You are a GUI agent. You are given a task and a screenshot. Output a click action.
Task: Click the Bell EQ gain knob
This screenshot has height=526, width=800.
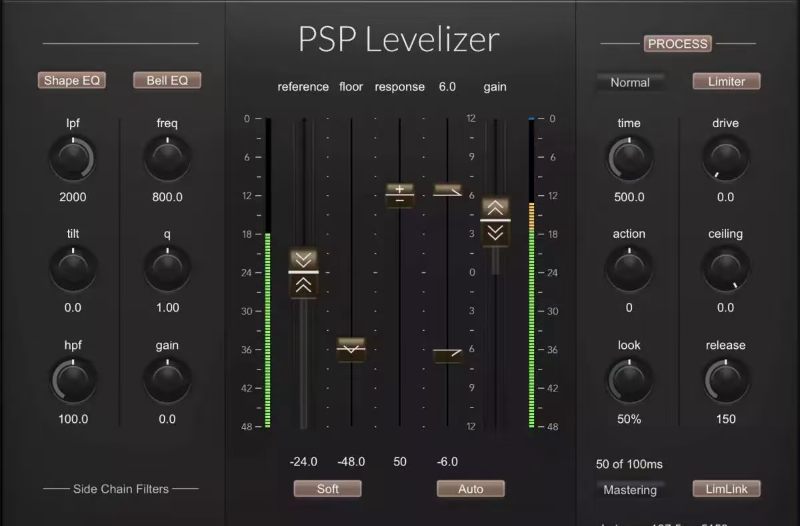tap(167, 381)
